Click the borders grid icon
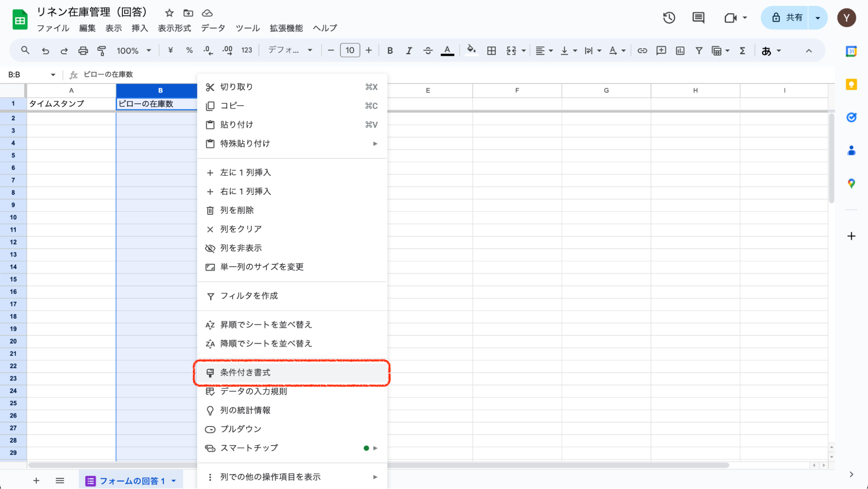Viewport: 868px width, 489px height. coord(491,51)
